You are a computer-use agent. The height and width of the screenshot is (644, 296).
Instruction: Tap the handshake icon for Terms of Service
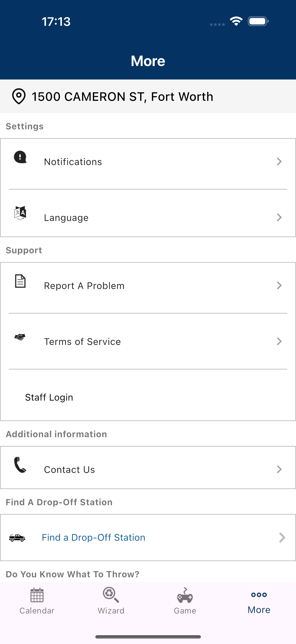click(20, 337)
